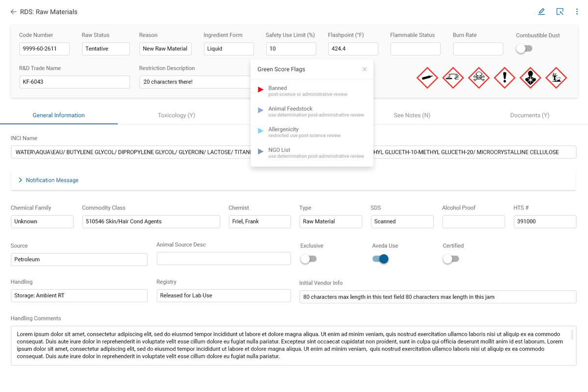Click the Chemist field showing Friel, Frank

click(260, 221)
